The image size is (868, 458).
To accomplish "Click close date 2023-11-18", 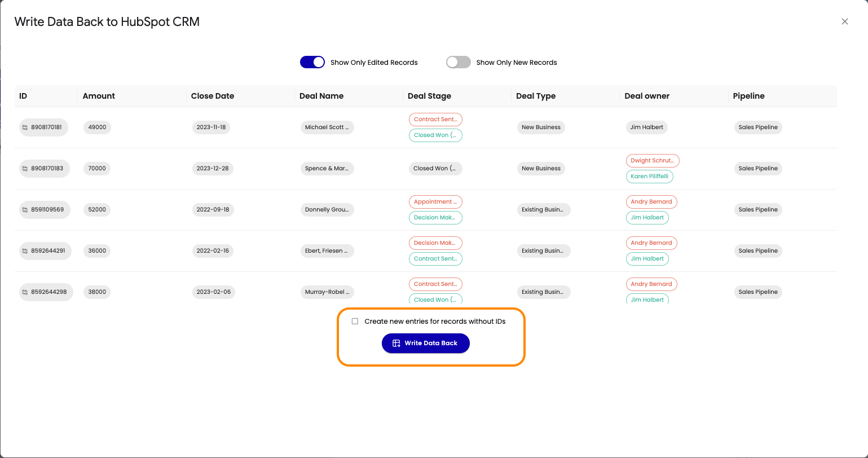I will pos(211,127).
